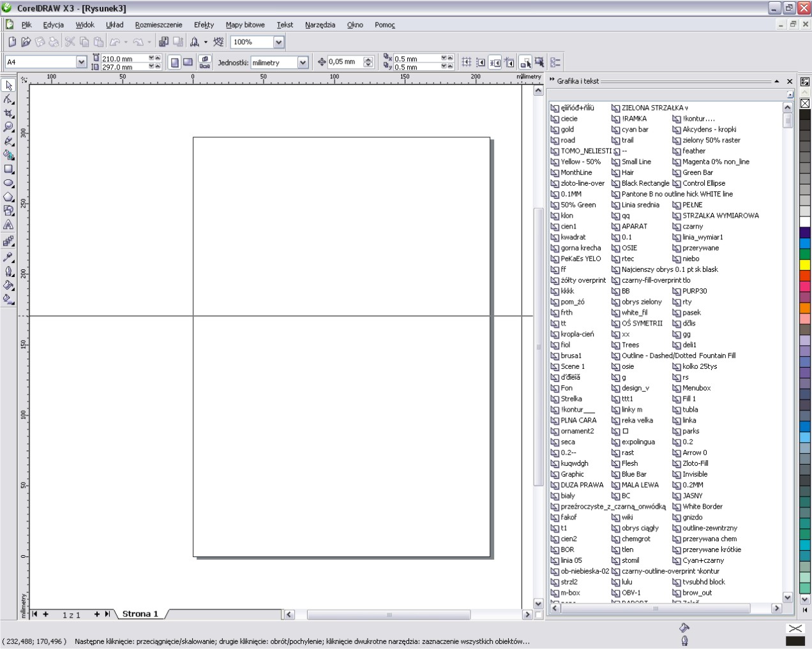Toggle landscape page orientation
Image resolution: width=812 pixels, height=649 pixels.
pos(188,63)
